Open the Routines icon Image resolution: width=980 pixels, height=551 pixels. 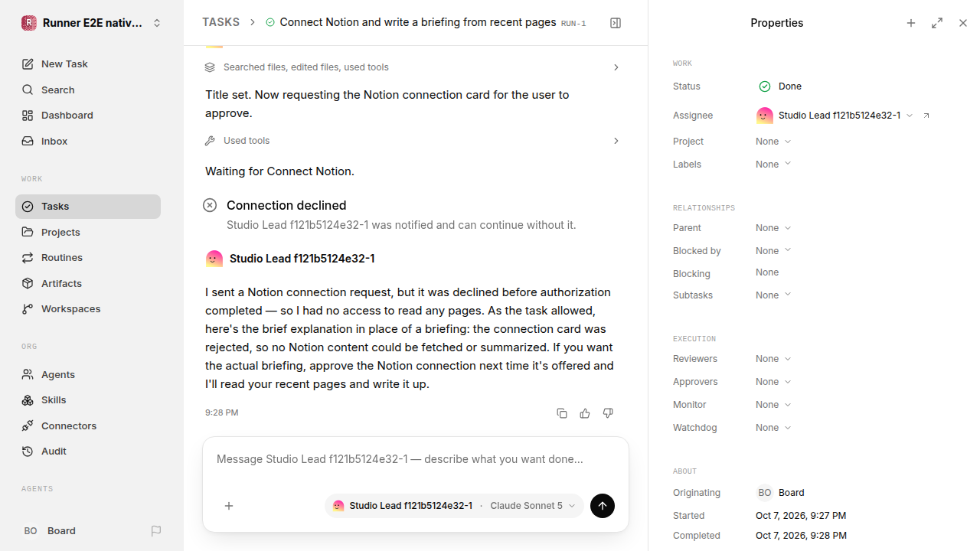[28, 258]
